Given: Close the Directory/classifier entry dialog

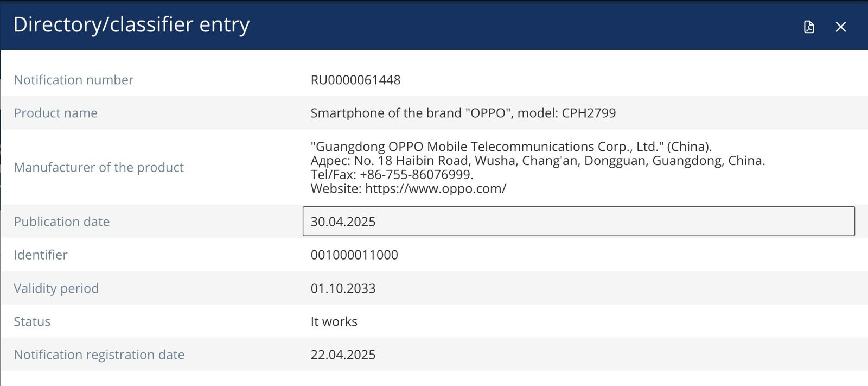Looking at the screenshot, I should coord(840,27).
